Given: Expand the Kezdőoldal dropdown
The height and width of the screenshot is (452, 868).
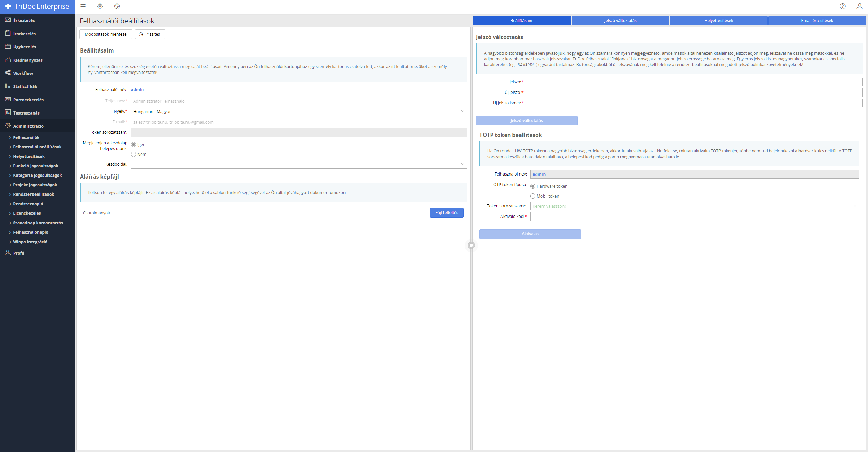Looking at the screenshot, I should coord(298,164).
